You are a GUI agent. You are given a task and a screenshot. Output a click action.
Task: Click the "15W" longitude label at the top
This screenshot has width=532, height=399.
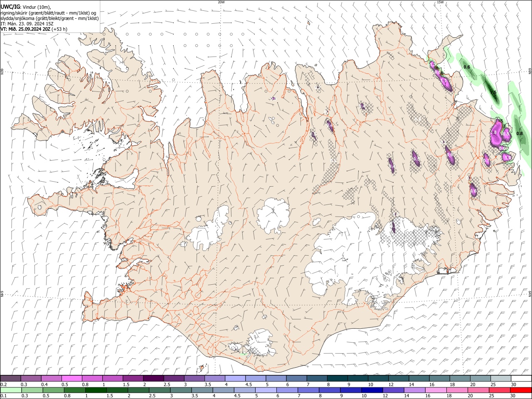click(x=440, y=2)
